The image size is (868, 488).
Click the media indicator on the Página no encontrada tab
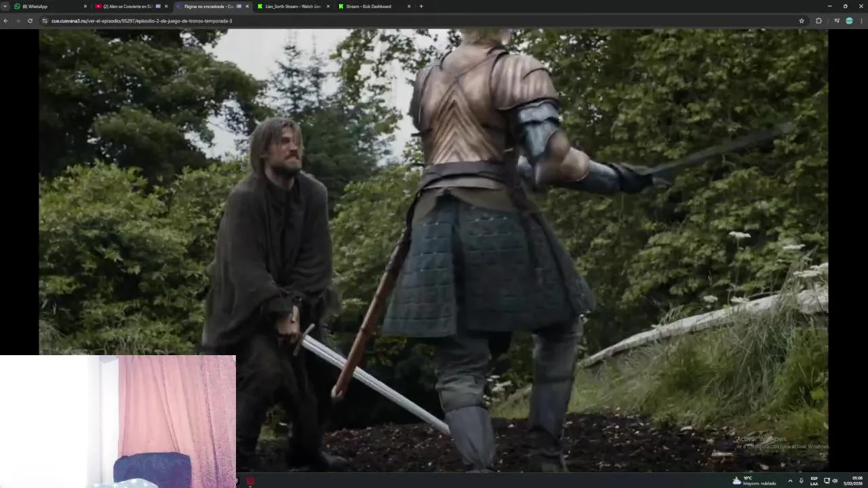point(239,6)
